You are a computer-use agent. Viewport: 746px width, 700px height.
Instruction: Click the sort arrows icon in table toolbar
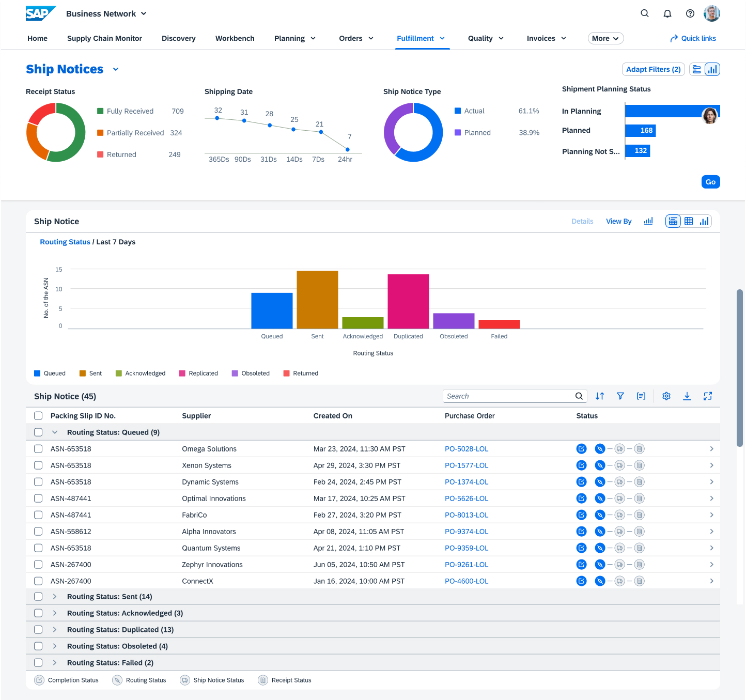[x=599, y=396]
